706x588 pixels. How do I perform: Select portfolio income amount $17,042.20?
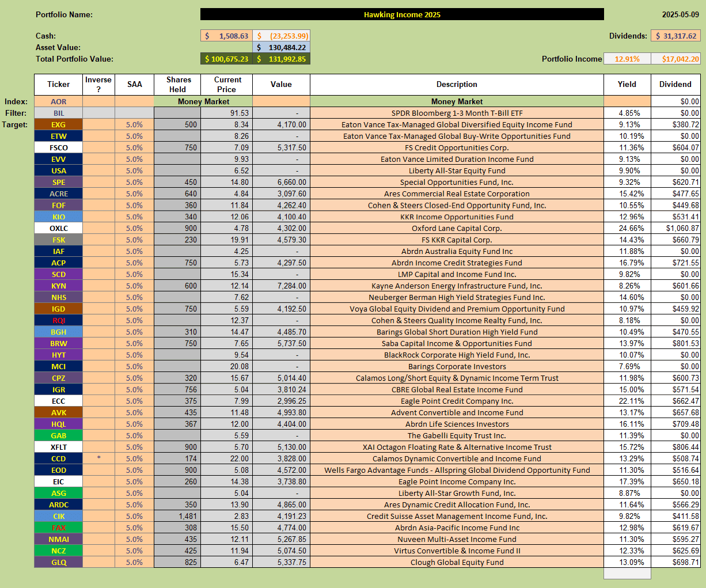coord(675,59)
